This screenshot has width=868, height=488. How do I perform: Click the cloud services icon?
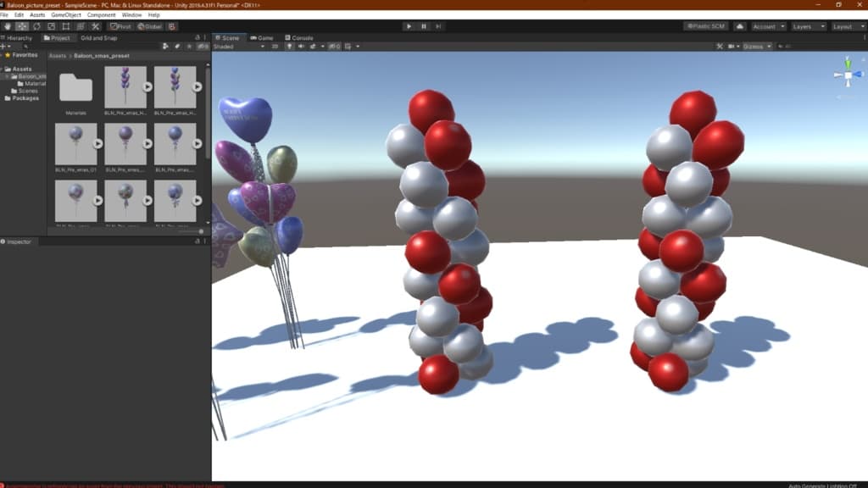click(x=739, y=26)
